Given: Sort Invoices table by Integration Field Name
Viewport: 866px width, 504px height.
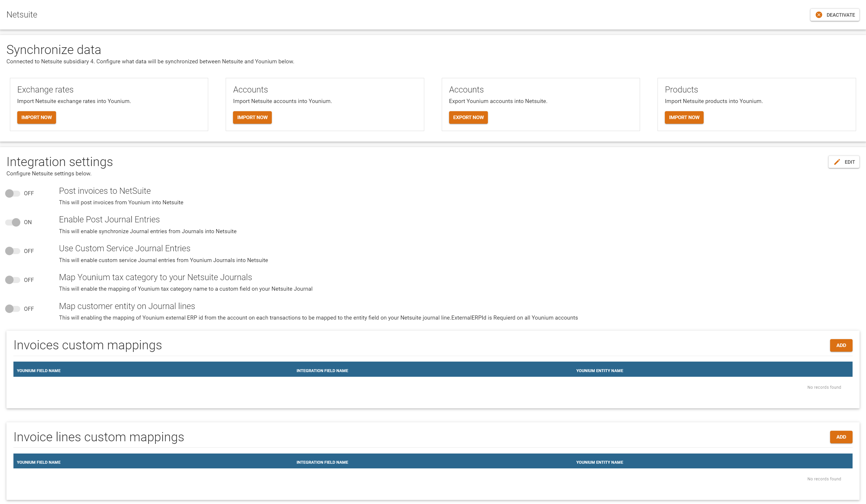Looking at the screenshot, I should tap(322, 371).
